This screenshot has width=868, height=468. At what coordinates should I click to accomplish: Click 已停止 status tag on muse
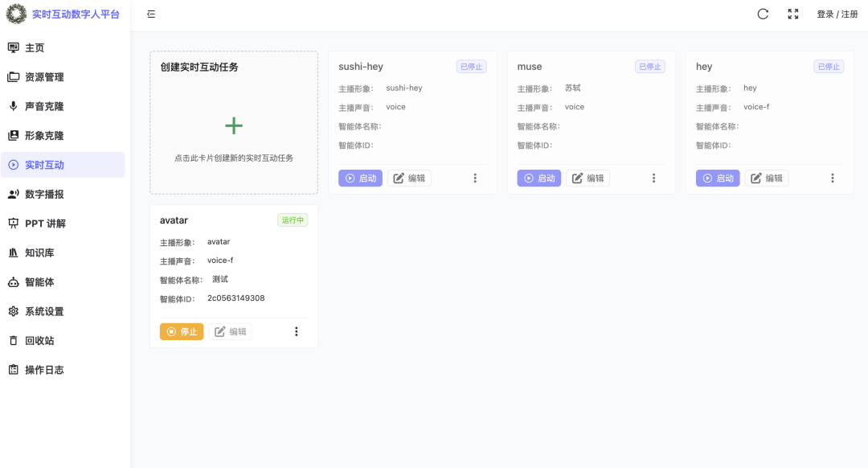click(x=650, y=67)
